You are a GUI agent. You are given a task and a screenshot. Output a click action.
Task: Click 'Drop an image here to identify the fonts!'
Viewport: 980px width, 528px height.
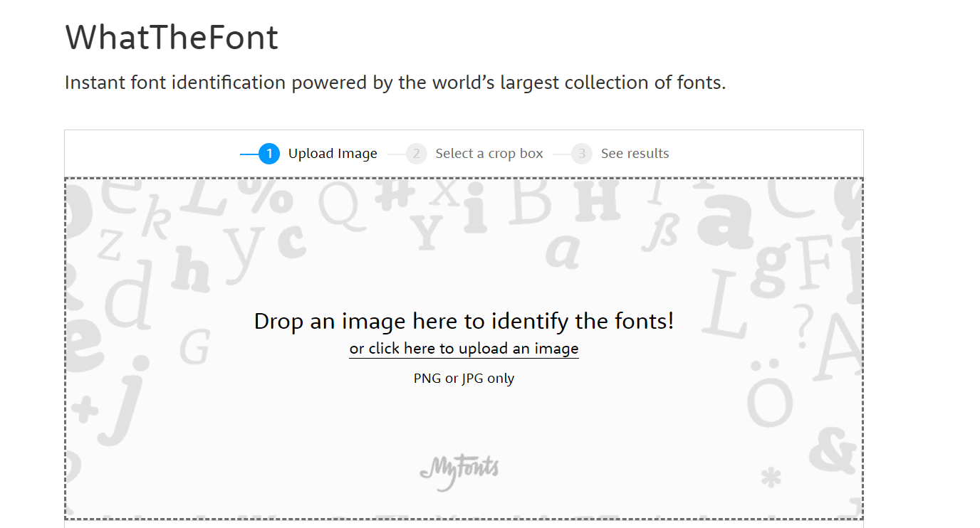point(464,321)
